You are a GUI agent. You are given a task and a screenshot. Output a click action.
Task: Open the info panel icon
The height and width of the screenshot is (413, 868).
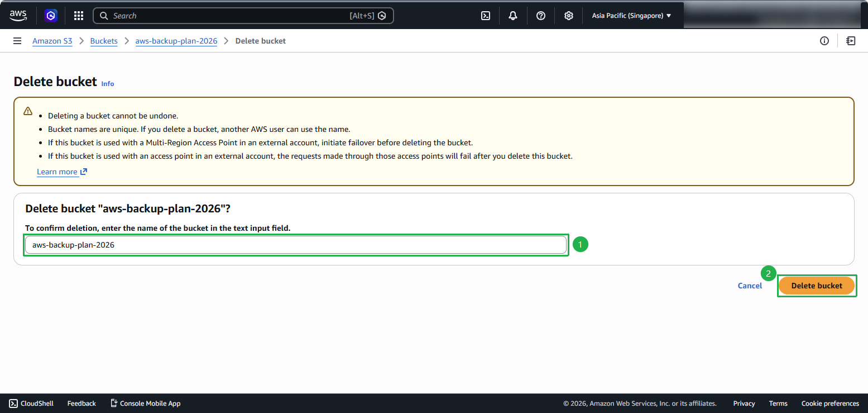[824, 41]
